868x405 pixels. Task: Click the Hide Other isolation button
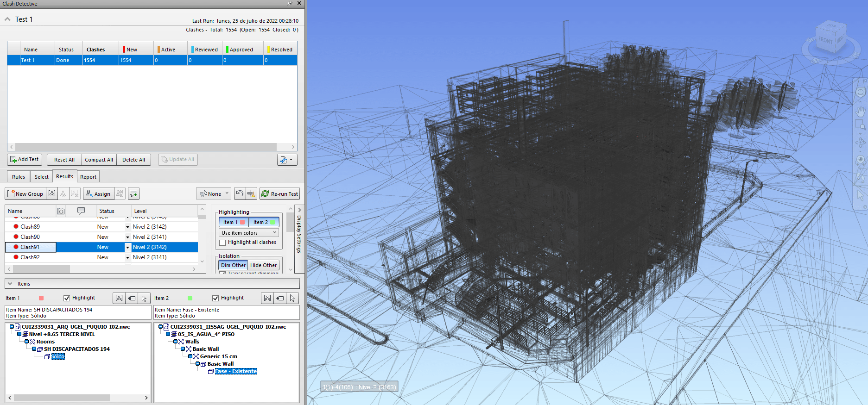[263, 265]
